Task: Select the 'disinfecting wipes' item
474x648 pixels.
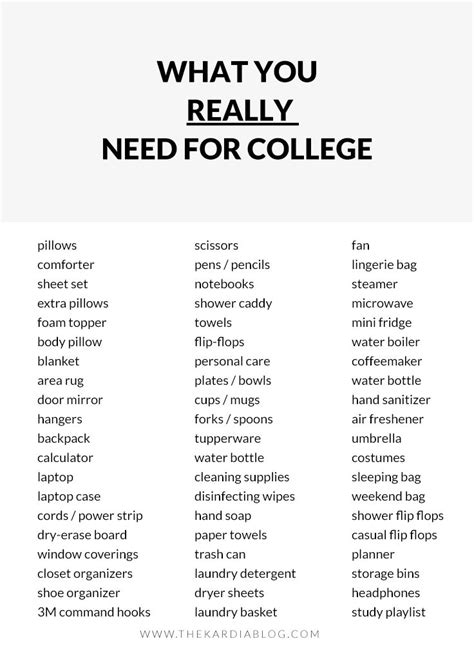Action: 245,497
